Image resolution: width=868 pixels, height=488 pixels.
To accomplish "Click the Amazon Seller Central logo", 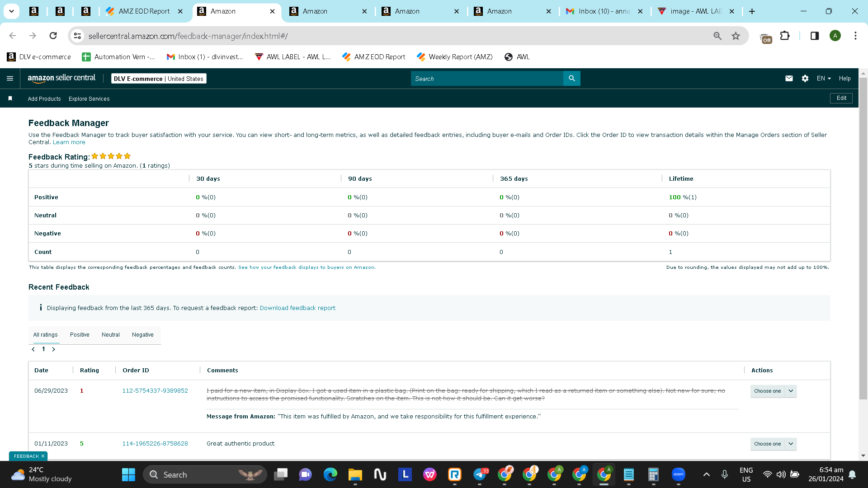I will click(61, 78).
